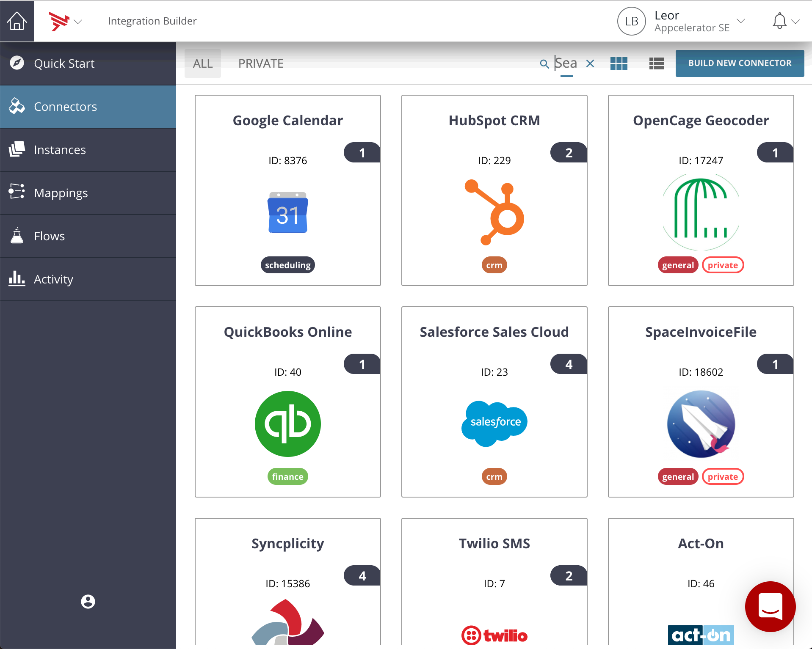The height and width of the screenshot is (649, 812).
Task: Click the Salesforce Sales Cloud count badge
Action: click(x=569, y=364)
